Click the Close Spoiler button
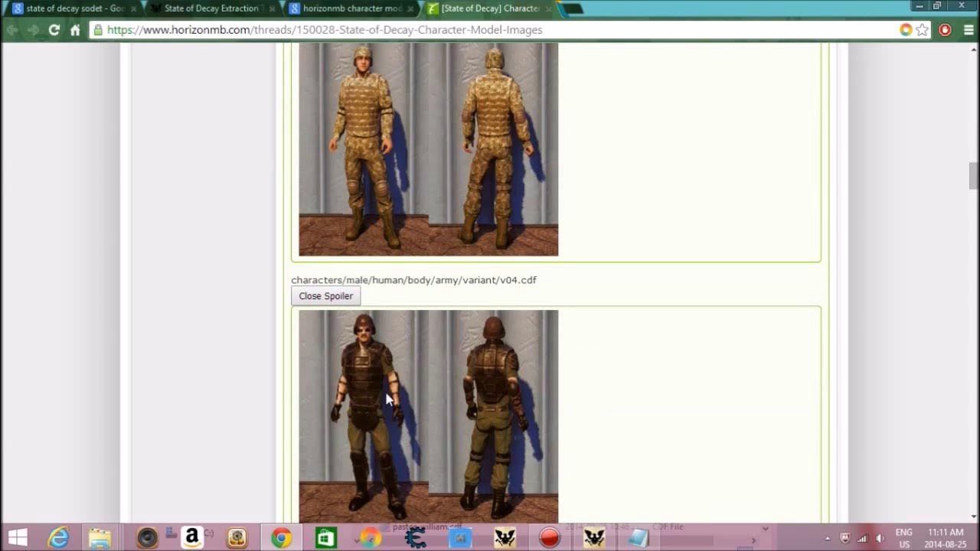Viewport: 980px width, 551px height. 325,296
